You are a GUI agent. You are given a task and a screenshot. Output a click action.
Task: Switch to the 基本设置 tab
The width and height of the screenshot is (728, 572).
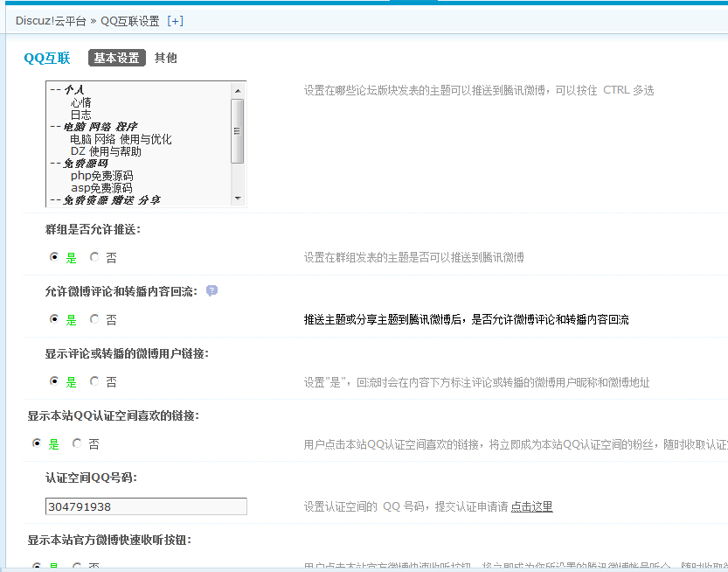coord(116,58)
